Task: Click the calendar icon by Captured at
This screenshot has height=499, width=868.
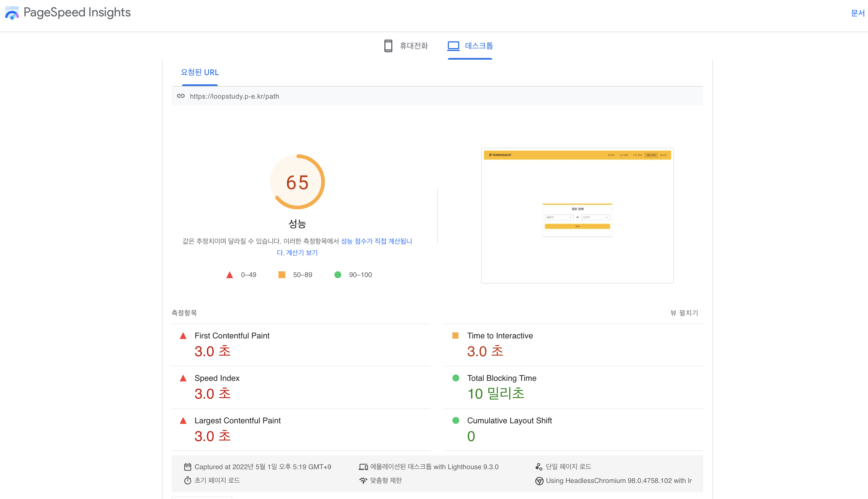Action: click(187, 467)
